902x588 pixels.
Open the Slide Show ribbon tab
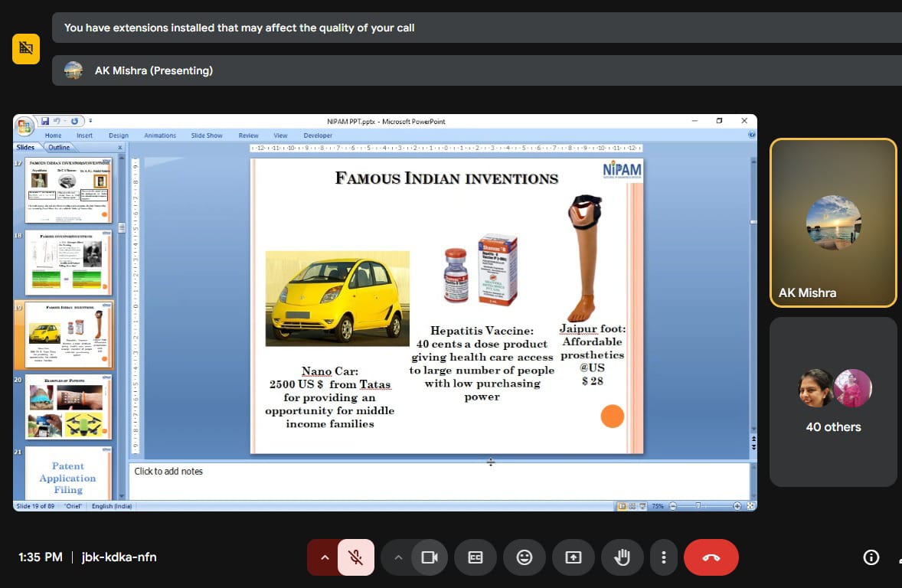207,136
